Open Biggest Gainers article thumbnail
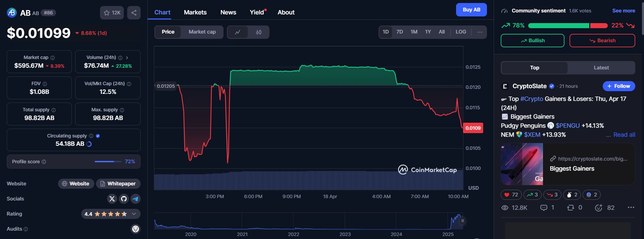 click(522, 164)
